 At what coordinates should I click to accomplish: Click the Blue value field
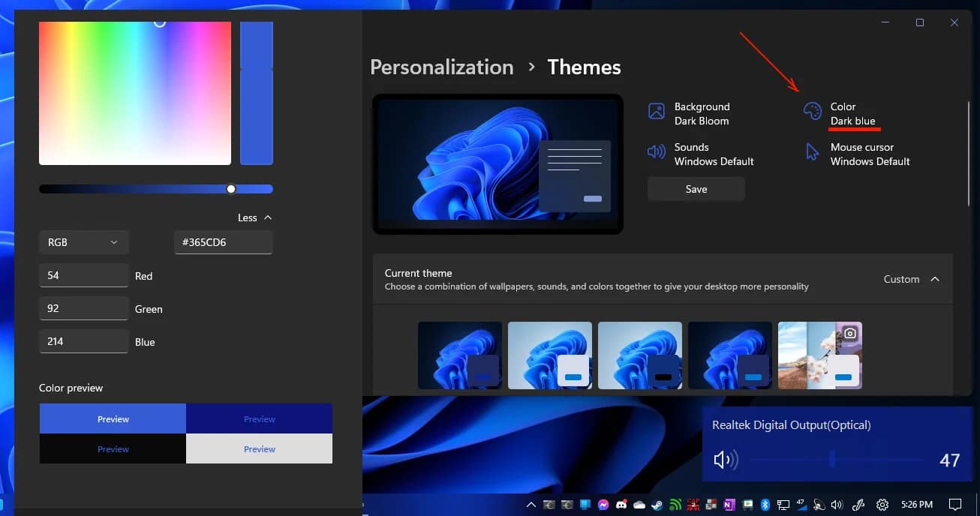(83, 341)
